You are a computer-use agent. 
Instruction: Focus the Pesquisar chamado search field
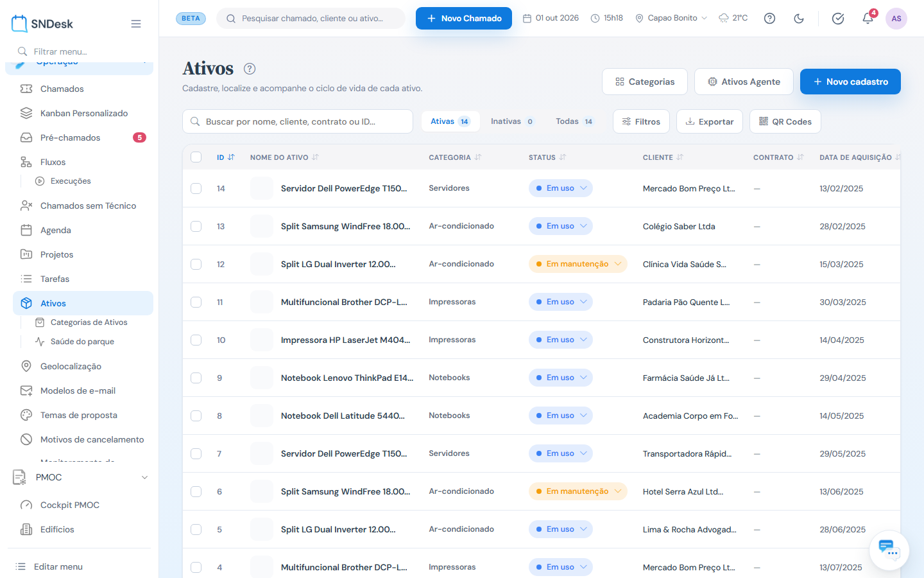pos(311,18)
